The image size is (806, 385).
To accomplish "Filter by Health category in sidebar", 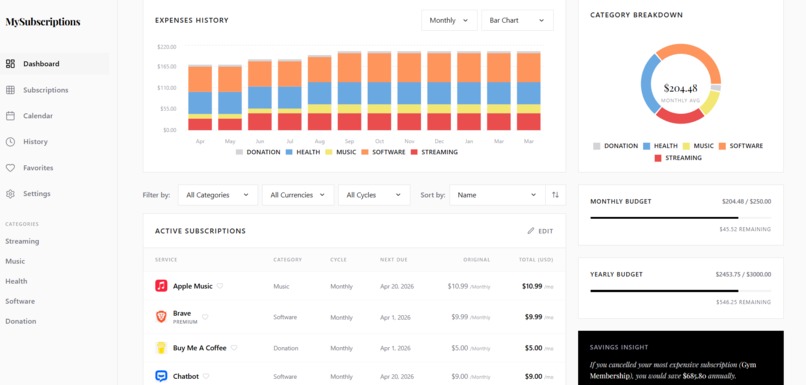I will point(16,281).
